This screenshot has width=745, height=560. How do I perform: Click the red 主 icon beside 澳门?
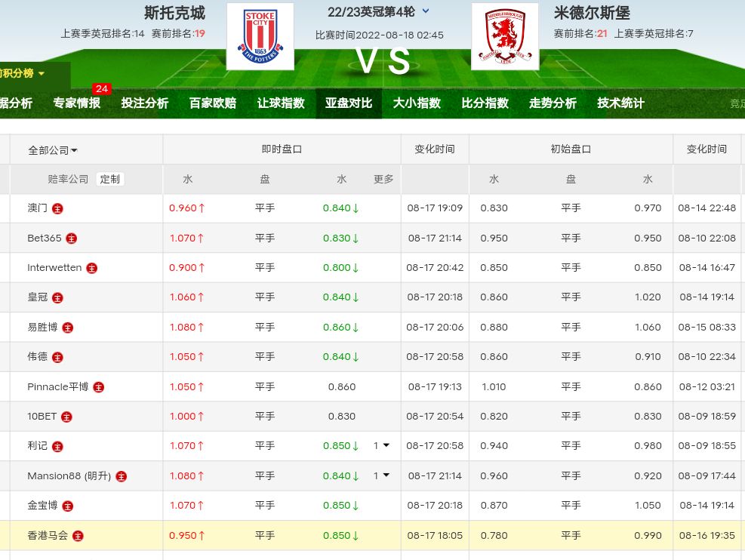tap(57, 208)
